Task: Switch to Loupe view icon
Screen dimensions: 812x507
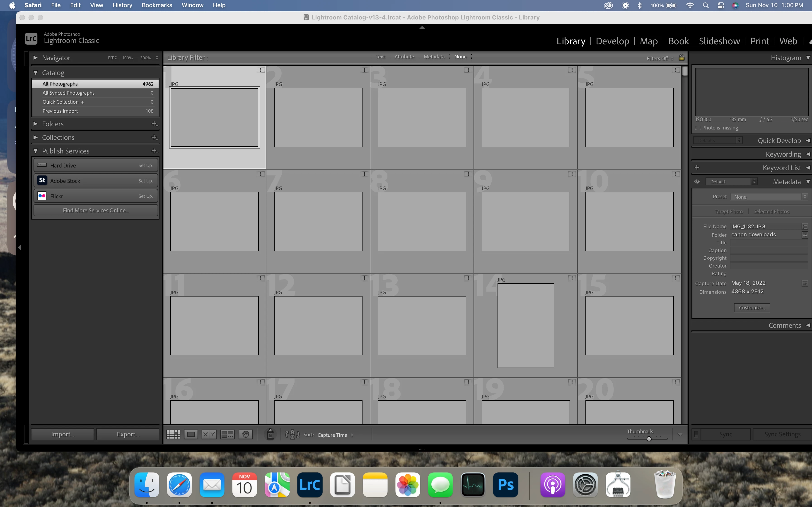Action: (x=191, y=434)
